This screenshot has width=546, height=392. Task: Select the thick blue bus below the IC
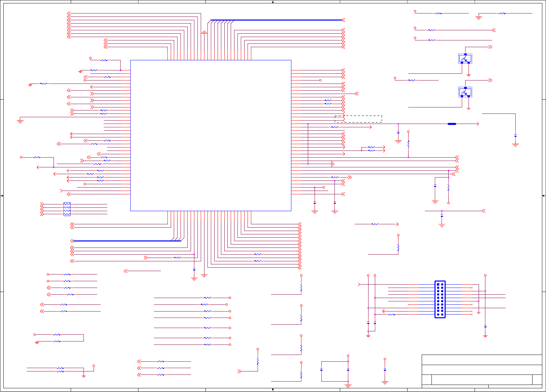tap(127, 241)
